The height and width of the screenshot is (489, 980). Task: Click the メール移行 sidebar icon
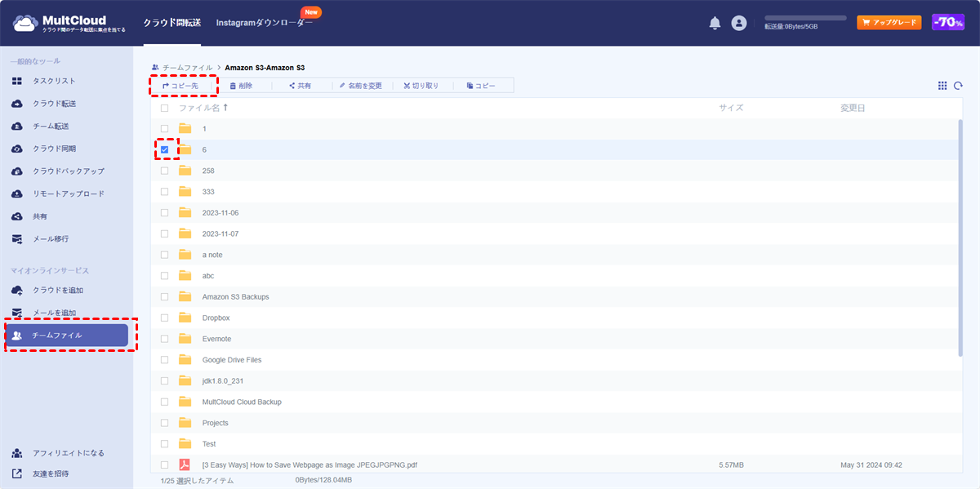[x=16, y=239]
